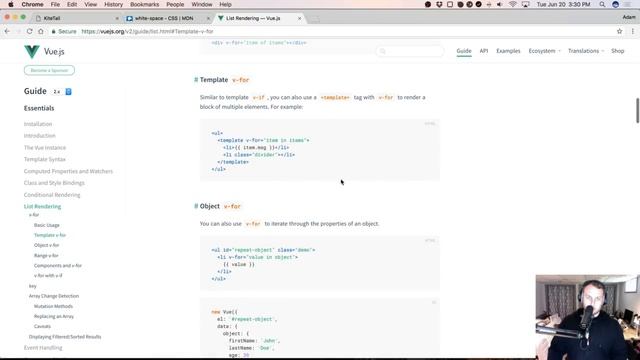Click the hash anchor beside Template v-for heading
Viewport: 640px width, 360px height.
196,80
